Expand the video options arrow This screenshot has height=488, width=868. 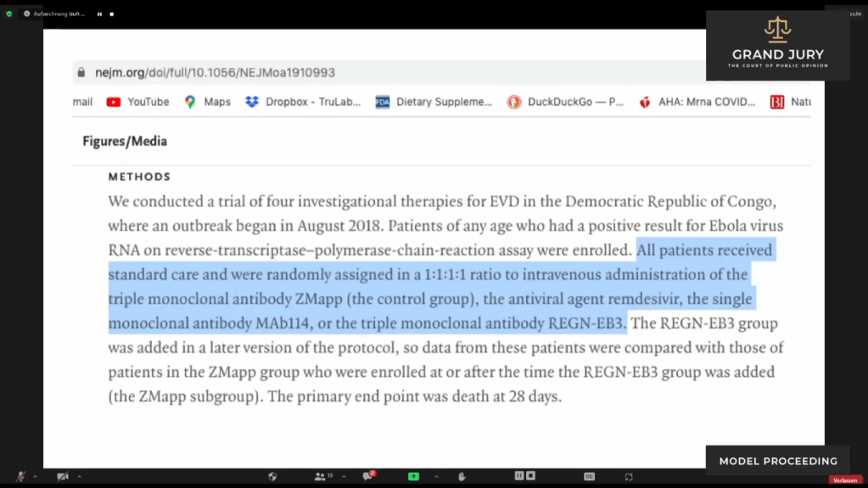point(80,477)
